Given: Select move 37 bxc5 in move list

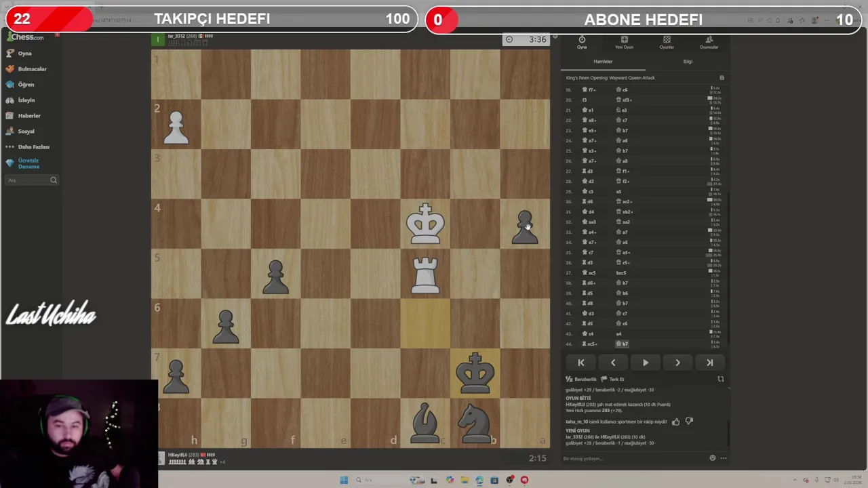Looking at the screenshot, I should tap(620, 272).
